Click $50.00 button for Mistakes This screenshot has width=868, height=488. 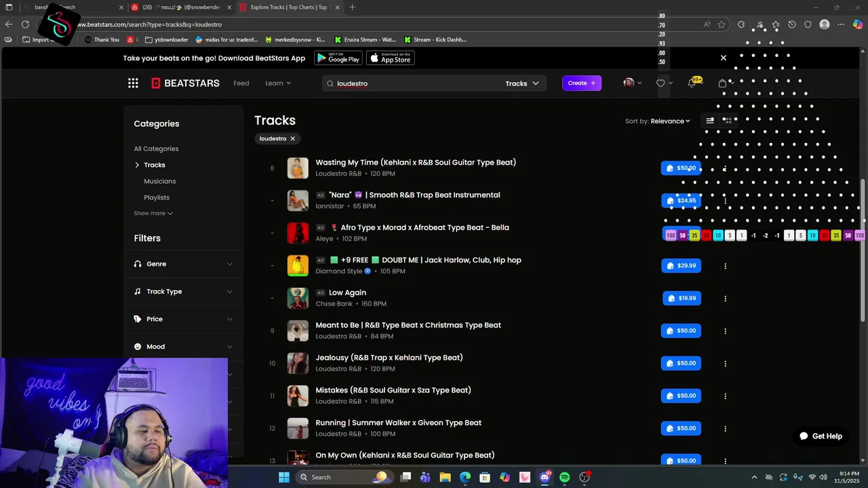point(682,396)
